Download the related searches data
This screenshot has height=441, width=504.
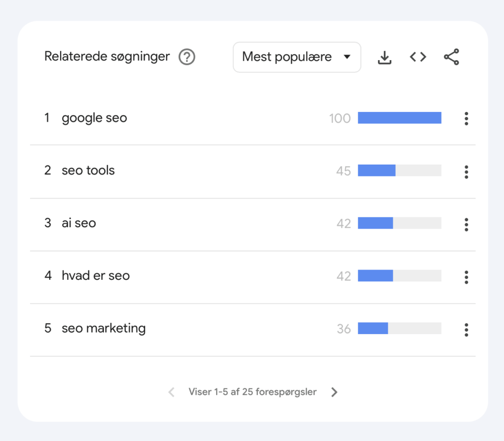384,57
